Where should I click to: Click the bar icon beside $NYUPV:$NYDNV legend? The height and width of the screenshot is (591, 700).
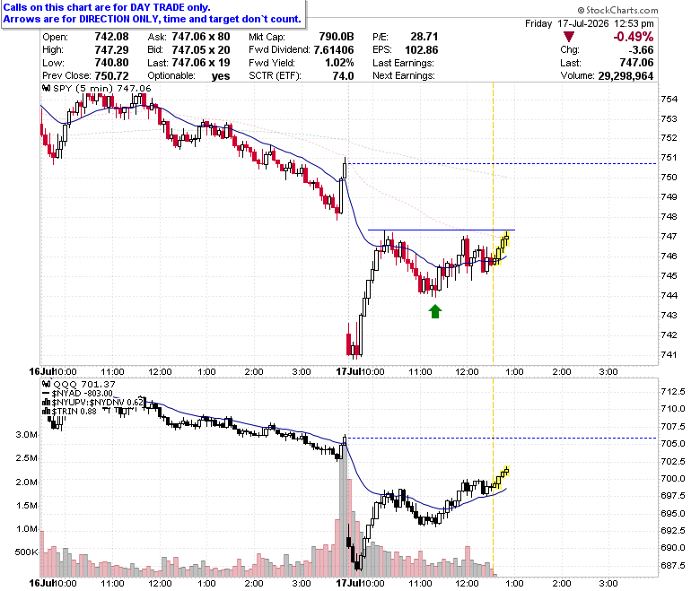46,403
